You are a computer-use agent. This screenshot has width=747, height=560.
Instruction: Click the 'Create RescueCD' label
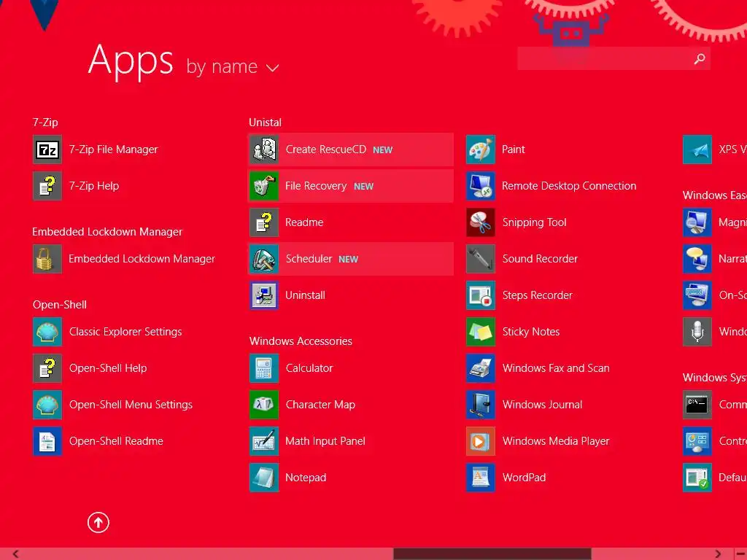pos(326,149)
